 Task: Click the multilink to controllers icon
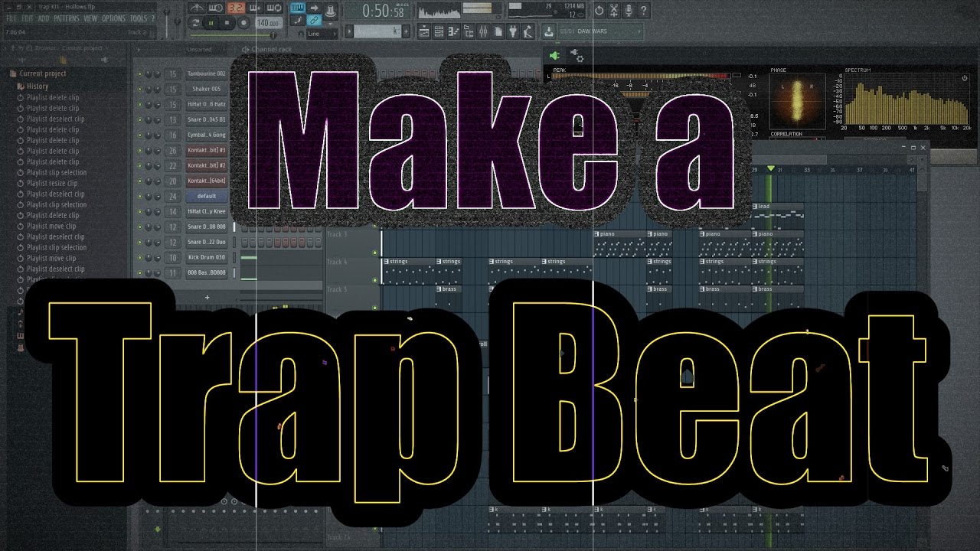313,21
